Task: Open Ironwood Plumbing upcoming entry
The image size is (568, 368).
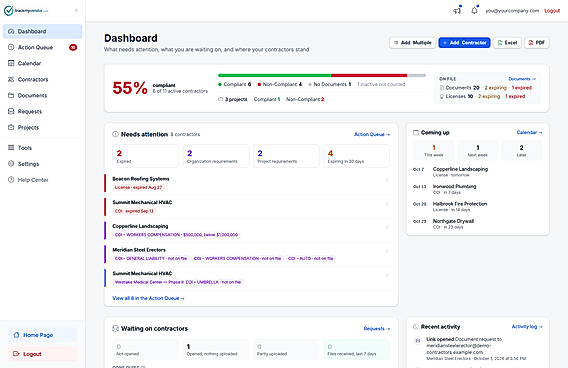Action: pos(477,189)
